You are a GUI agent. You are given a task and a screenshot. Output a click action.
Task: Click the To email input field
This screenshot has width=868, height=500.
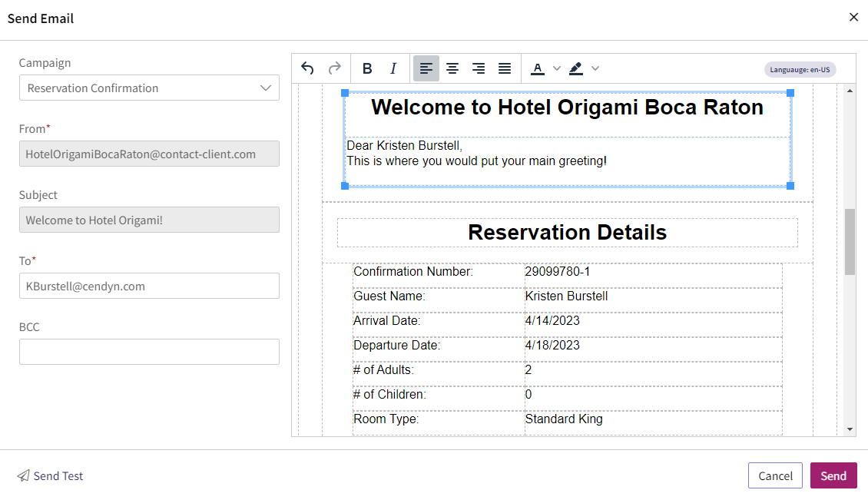tap(149, 286)
